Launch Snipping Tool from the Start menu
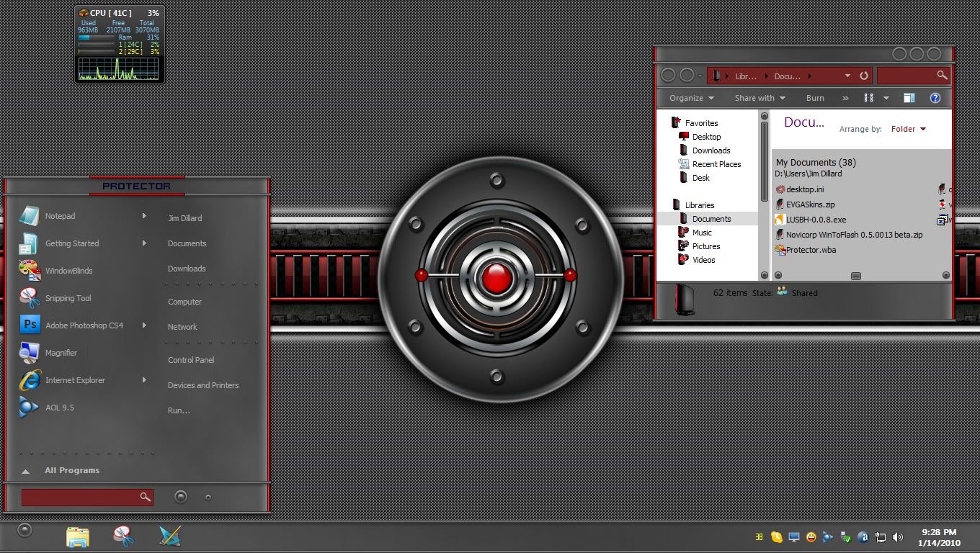 83,298
